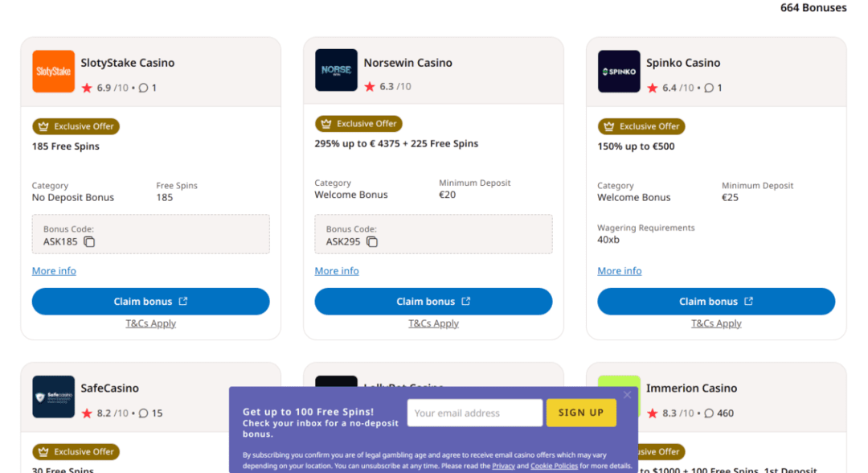Click the yellow SIGN UP button
Viewport: 868px width, 473px height.
581,413
